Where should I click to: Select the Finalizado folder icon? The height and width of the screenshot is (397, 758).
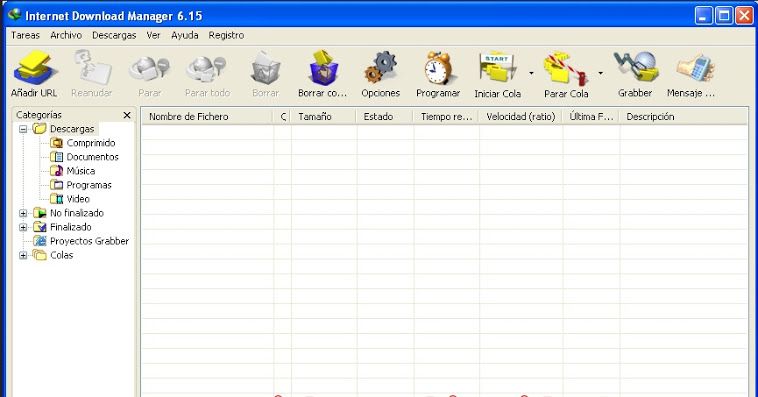[40, 227]
